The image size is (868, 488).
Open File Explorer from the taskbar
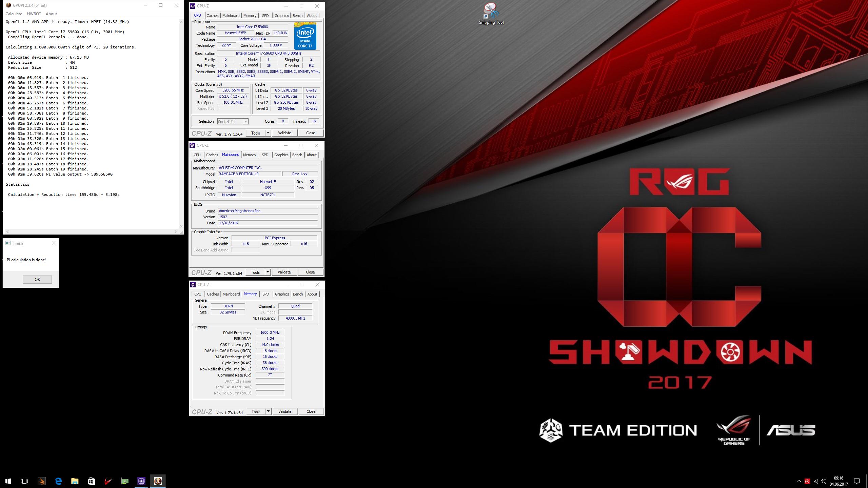click(75, 481)
